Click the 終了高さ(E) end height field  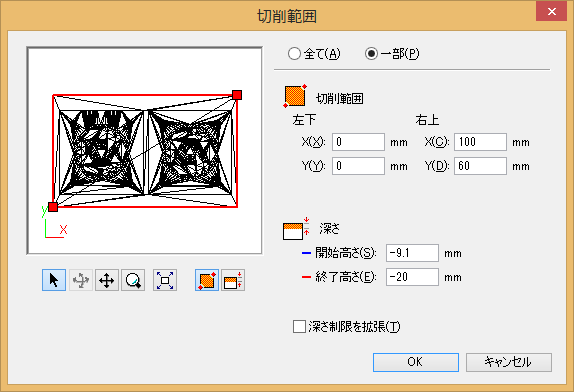[412, 277]
